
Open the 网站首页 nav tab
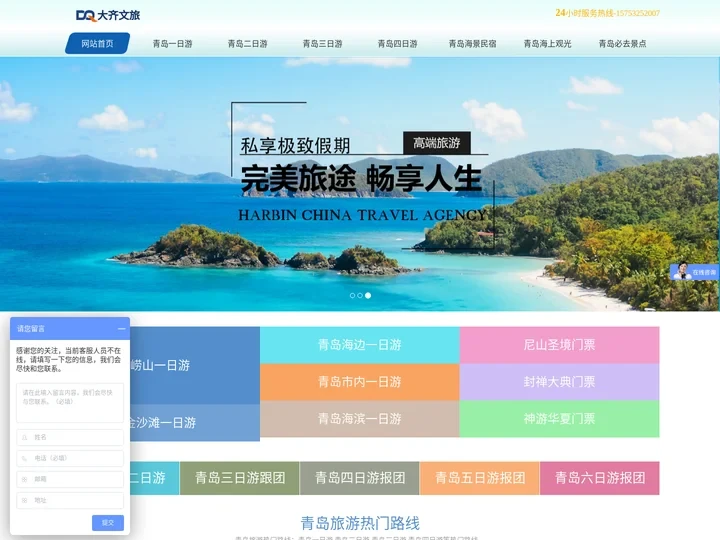97,44
